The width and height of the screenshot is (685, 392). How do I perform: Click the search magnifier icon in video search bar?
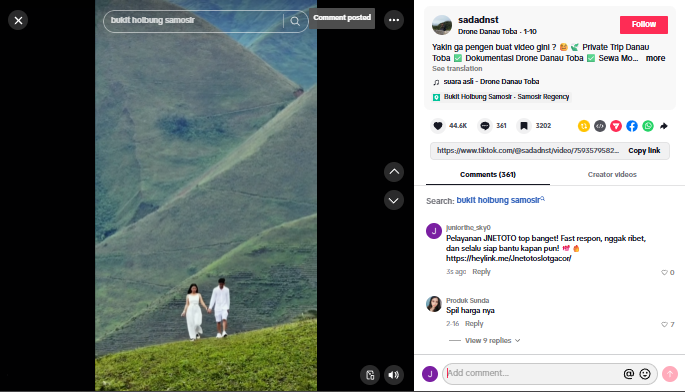tap(295, 21)
